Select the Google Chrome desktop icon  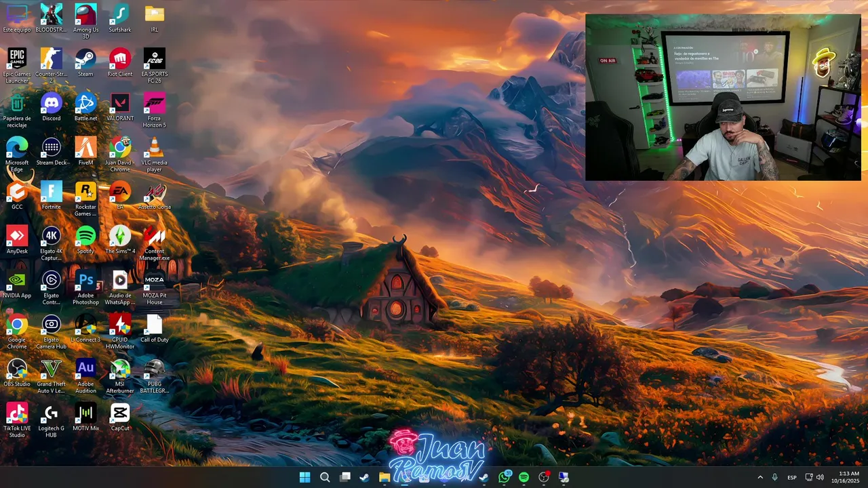click(17, 331)
